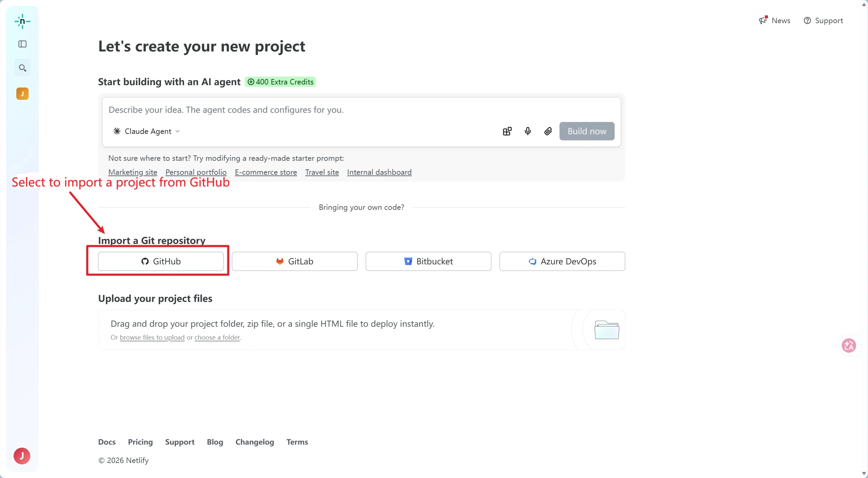
Task: Toggle the sidebar panel icon
Action: coord(22,44)
